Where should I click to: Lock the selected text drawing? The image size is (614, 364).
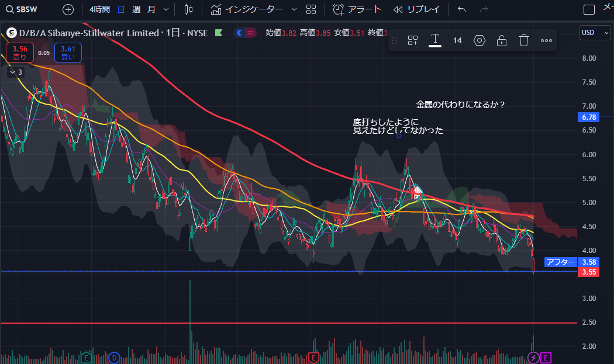pos(502,40)
